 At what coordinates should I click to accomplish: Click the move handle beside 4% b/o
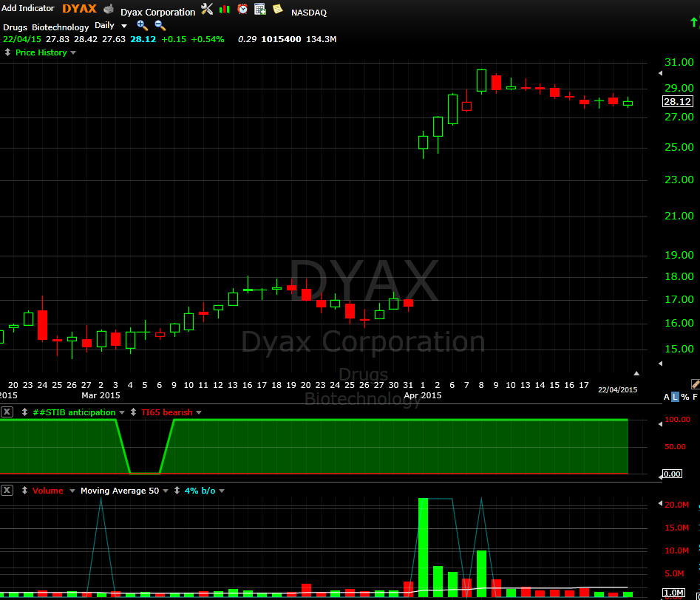tap(177, 491)
